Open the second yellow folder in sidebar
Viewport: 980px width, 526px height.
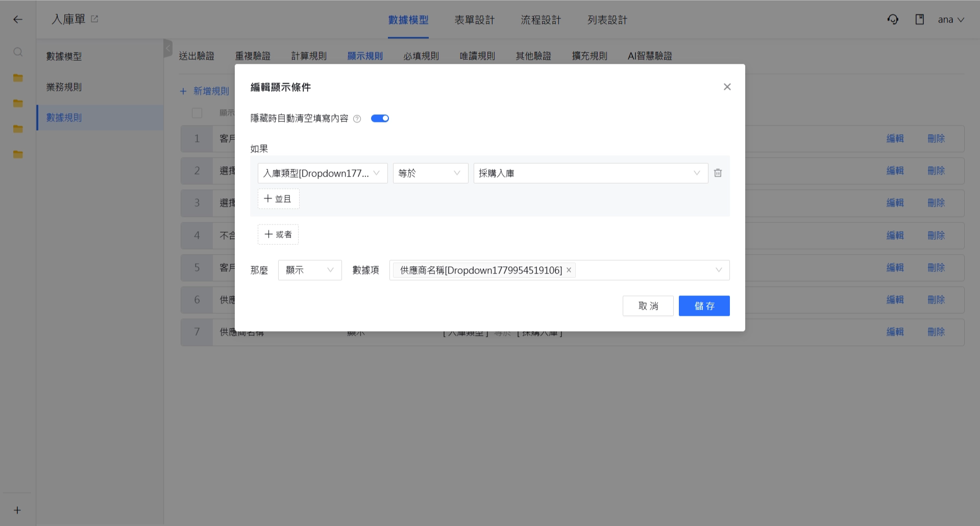point(18,103)
